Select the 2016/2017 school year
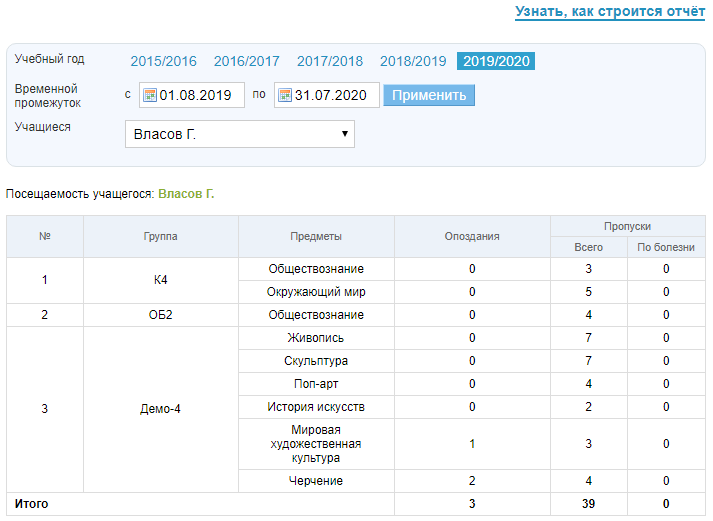Viewport: 713px width, 521px height. click(246, 61)
